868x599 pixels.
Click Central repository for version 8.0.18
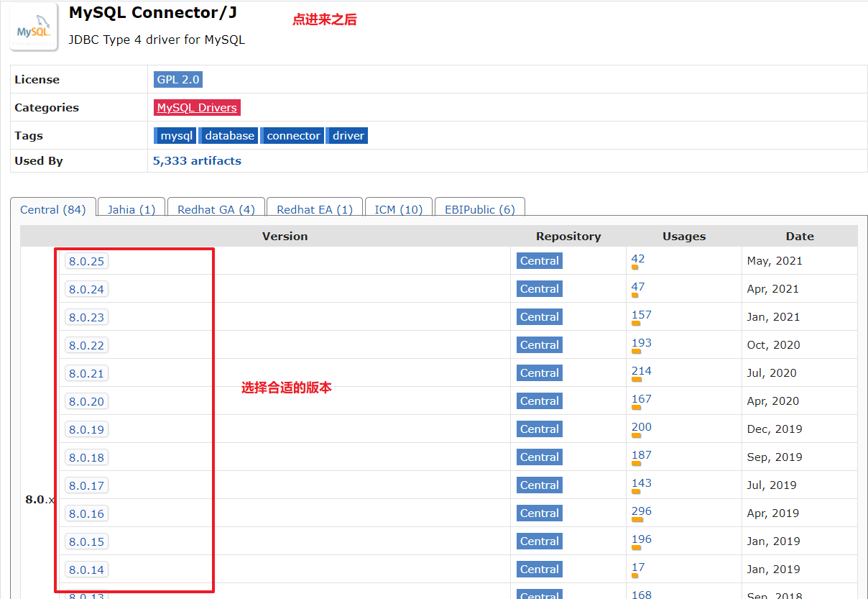[x=540, y=457]
